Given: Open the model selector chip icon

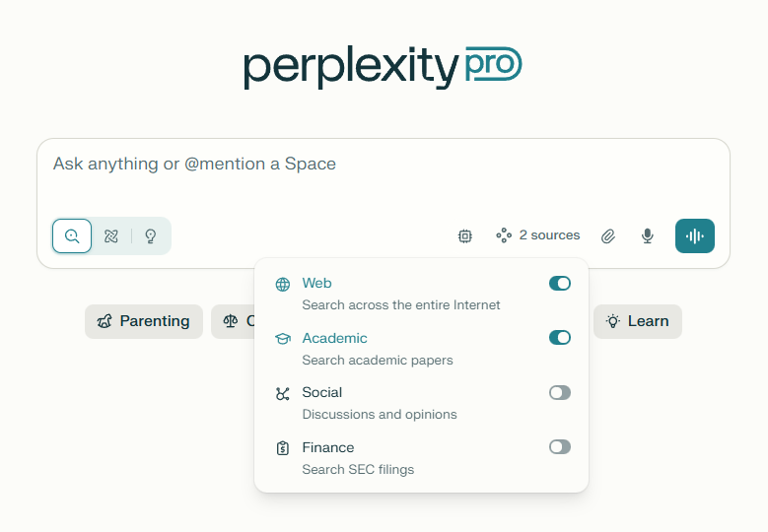Looking at the screenshot, I should pos(465,235).
